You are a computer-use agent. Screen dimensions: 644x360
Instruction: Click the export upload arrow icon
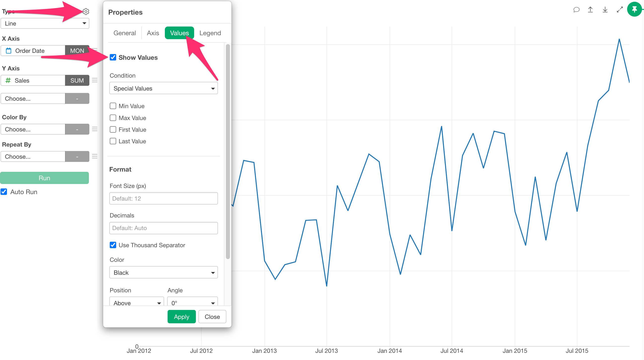pos(590,10)
